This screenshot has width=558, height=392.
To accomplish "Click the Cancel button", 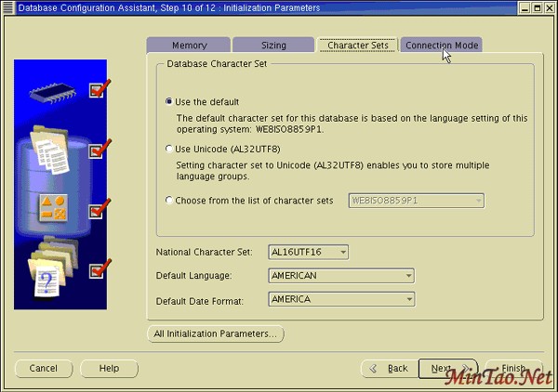I will pyautogui.click(x=43, y=369).
